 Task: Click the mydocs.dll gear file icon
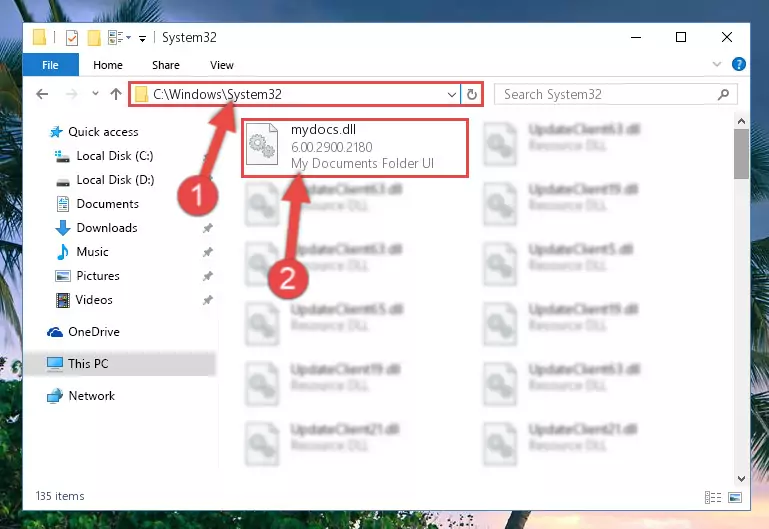[x=262, y=145]
